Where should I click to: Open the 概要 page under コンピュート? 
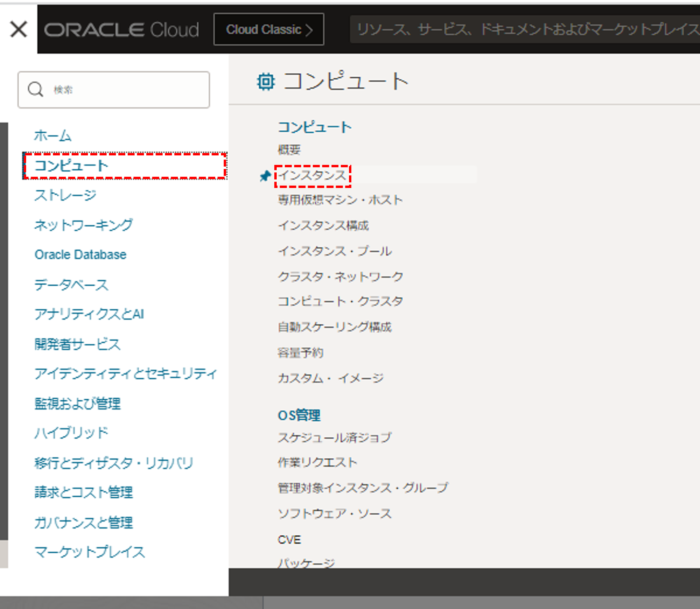tap(289, 150)
